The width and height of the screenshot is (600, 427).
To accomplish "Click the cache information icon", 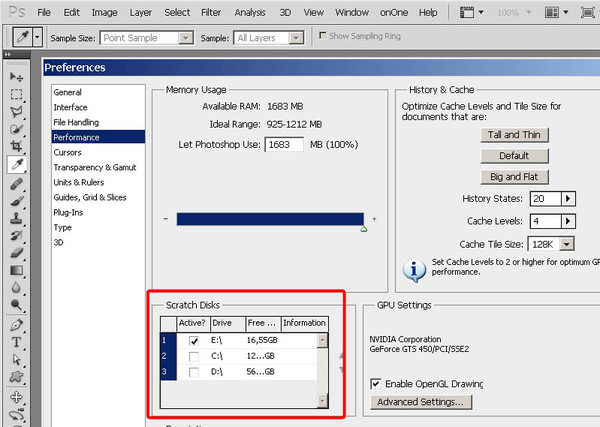I will click(x=414, y=271).
